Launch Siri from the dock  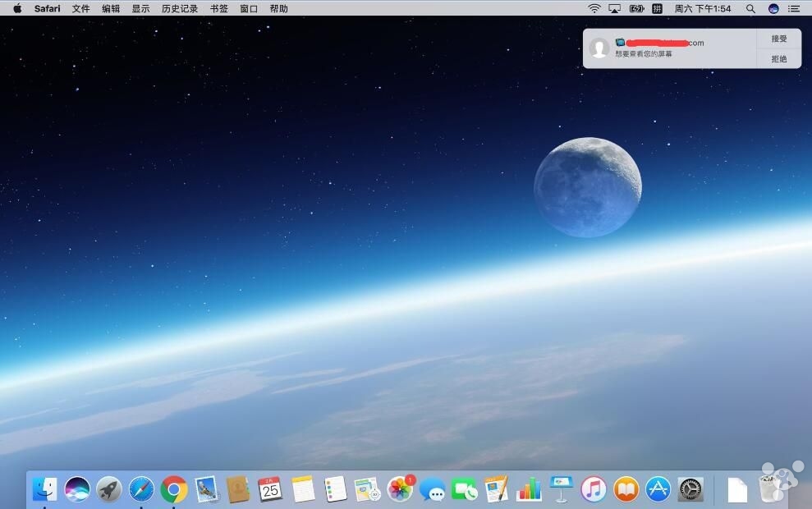77,489
